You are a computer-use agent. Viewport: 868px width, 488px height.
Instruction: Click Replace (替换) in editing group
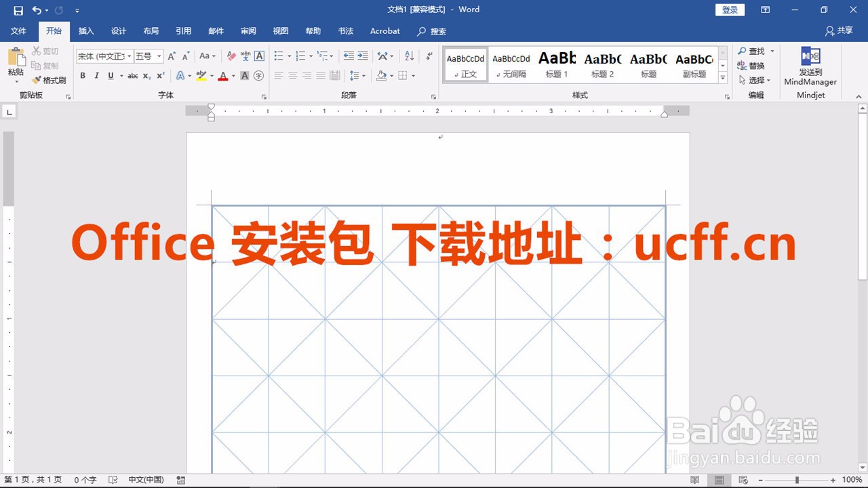point(751,66)
